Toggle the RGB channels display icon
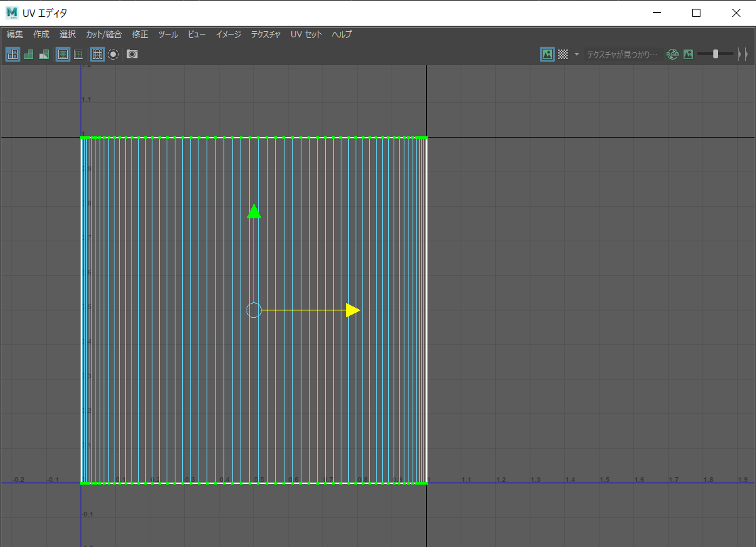This screenshot has width=756, height=547. click(673, 54)
